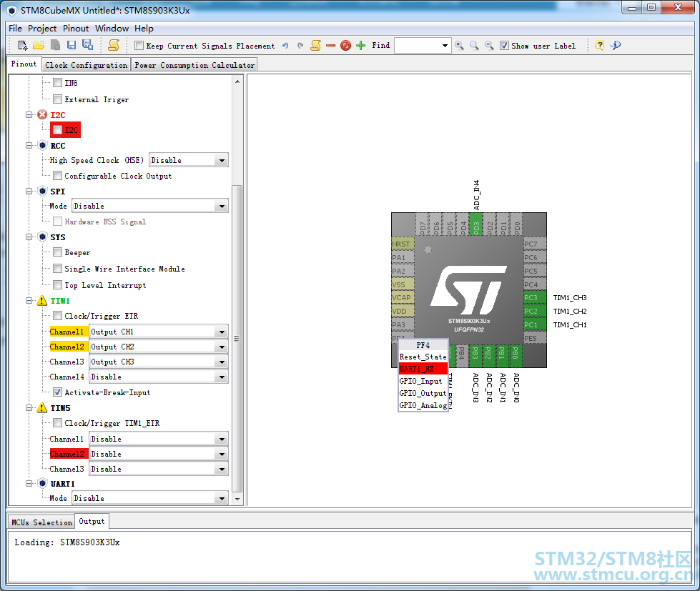Uncheck Activate-Break-Input checkbox
This screenshot has width=700, height=591.
coord(58,392)
